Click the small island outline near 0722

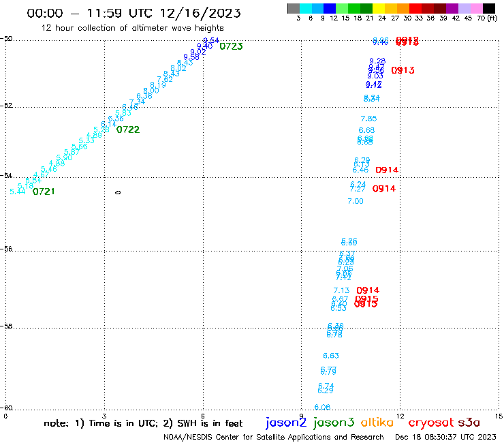click(118, 192)
